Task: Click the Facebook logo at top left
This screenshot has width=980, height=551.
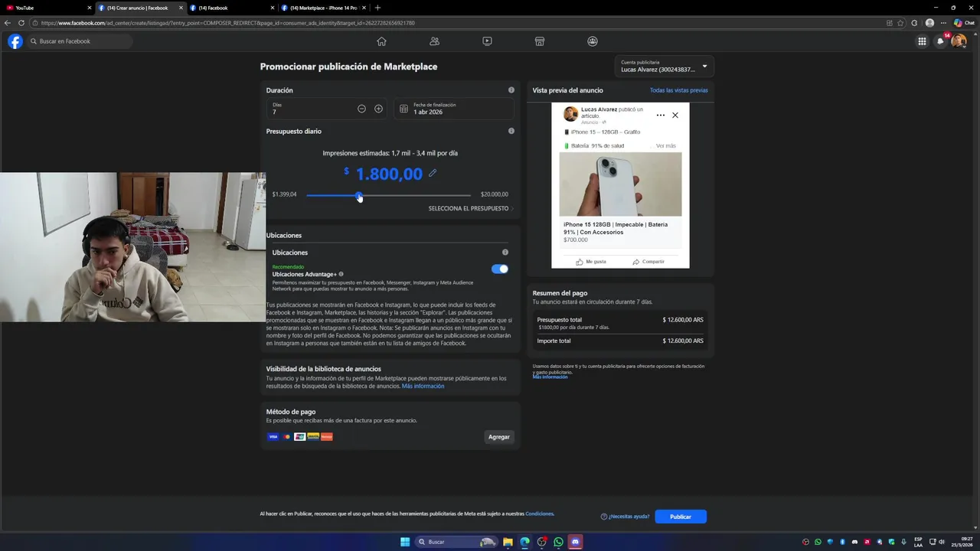Action: pos(15,41)
